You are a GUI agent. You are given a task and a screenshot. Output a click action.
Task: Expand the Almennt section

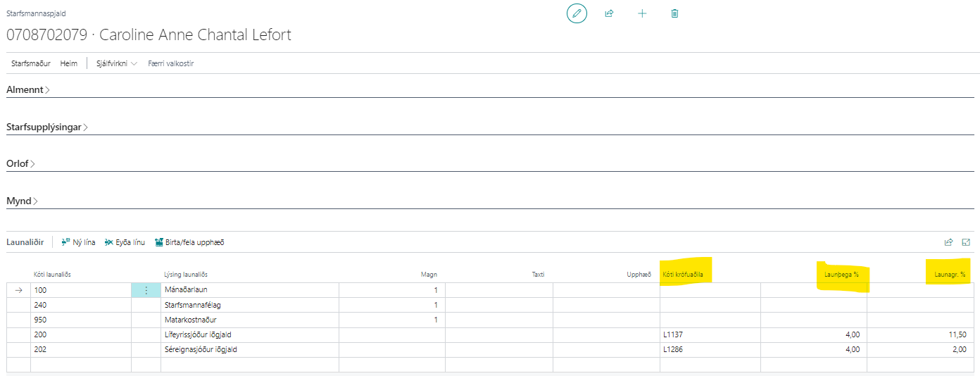tap(28, 90)
